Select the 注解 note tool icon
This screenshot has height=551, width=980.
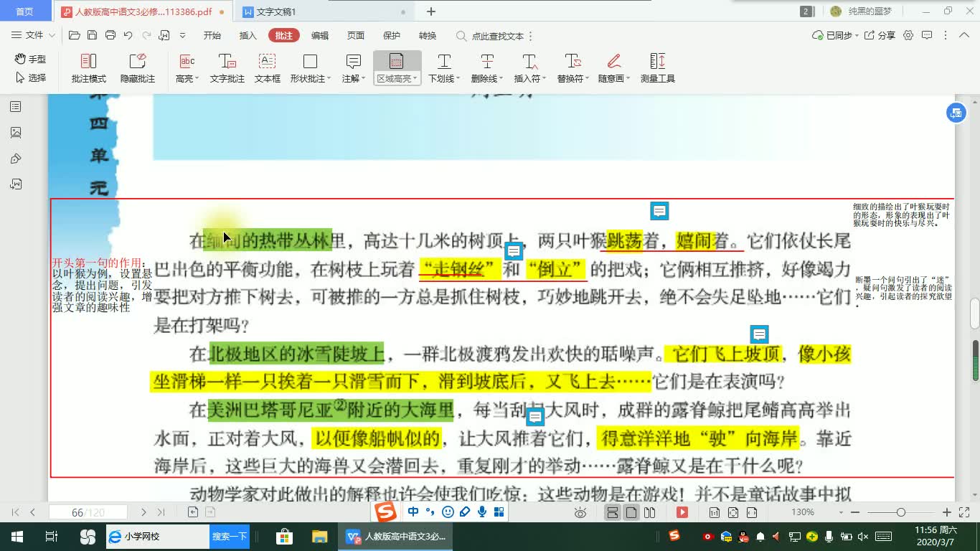(353, 61)
